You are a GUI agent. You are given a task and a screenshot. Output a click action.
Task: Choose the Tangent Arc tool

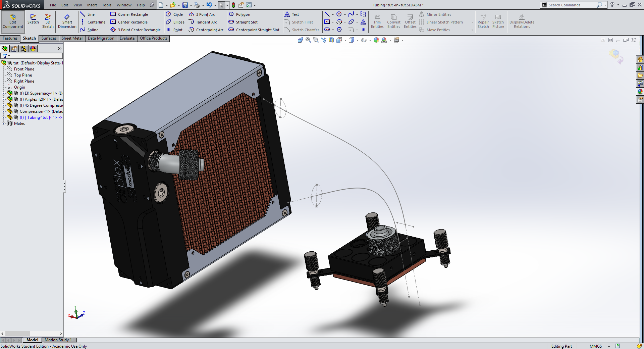point(203,22)
